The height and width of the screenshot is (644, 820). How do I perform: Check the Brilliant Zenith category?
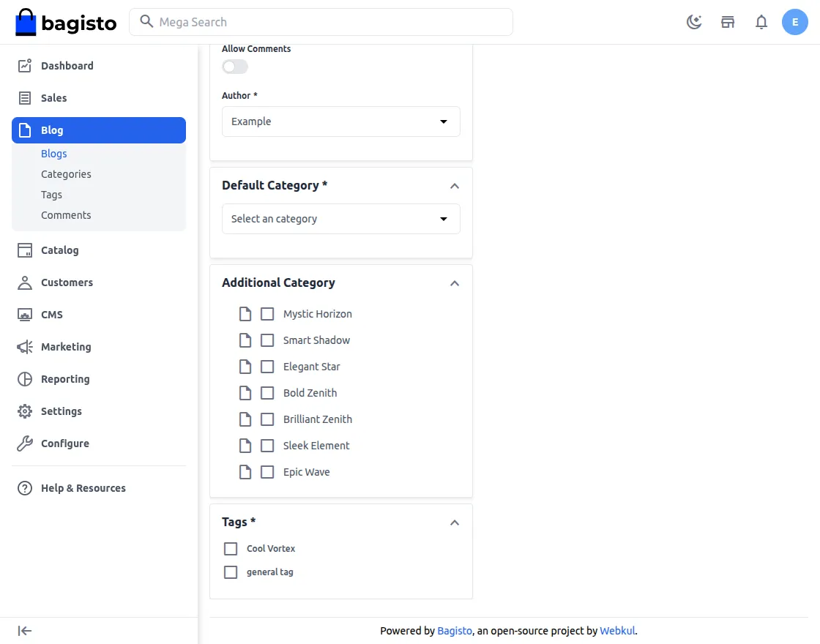click(267, 419)
